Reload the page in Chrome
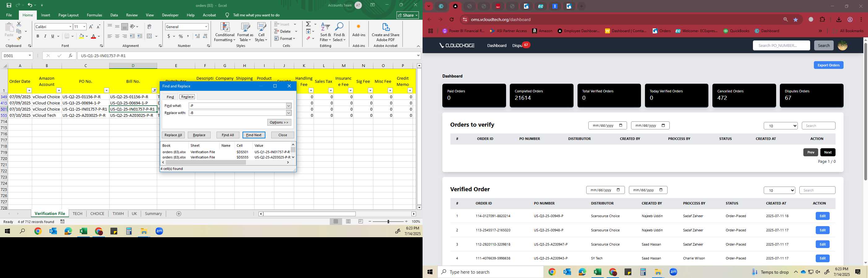Screen dimensions: 868x278 point(452,19)
